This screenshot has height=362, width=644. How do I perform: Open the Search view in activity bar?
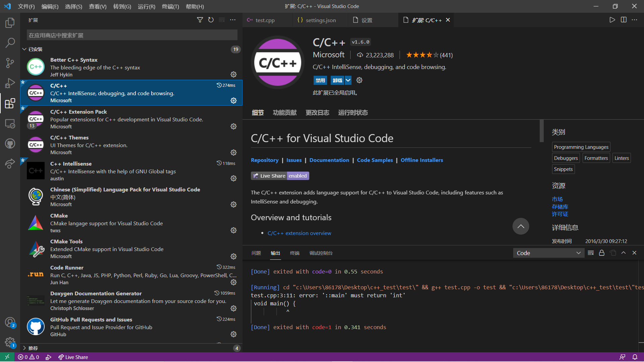pyautogui.click(x=10, y=43)
